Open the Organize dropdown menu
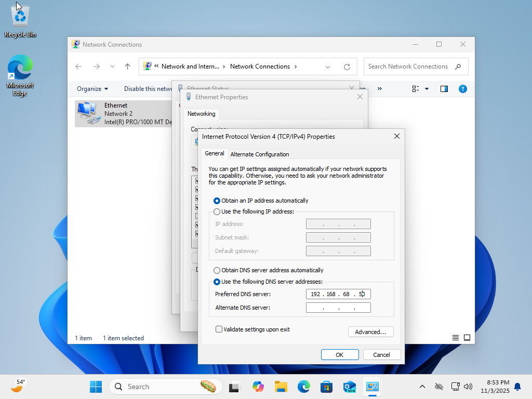 pos(92,88)
